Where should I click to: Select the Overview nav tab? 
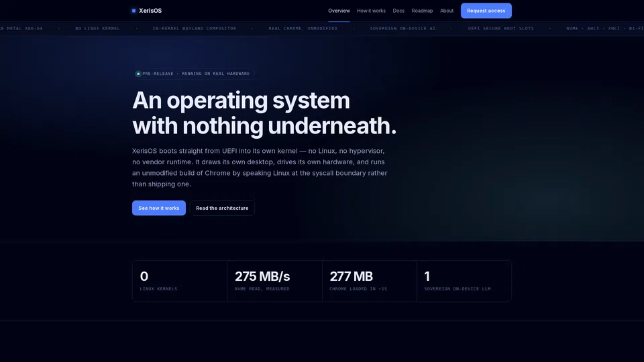click(339, 11)
